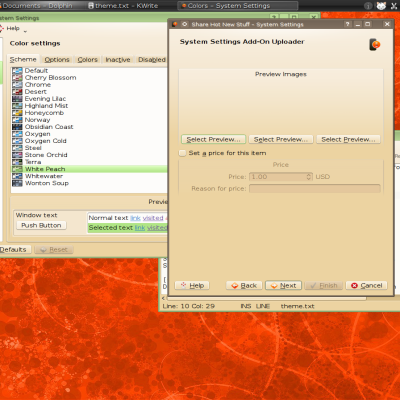This screenshot has width=400, height=400.
Task: Select the Honeycomb scheme icon
Action: coord(17,113)
